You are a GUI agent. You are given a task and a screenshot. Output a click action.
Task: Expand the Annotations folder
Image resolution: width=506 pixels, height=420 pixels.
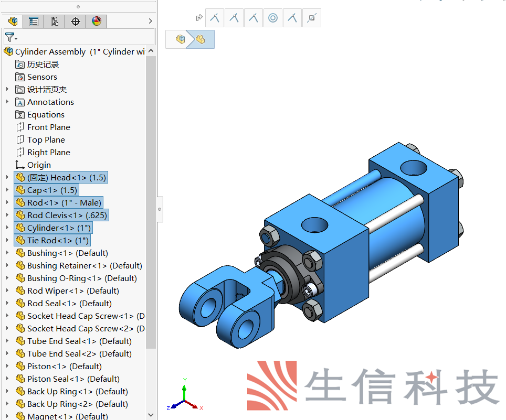7,102
